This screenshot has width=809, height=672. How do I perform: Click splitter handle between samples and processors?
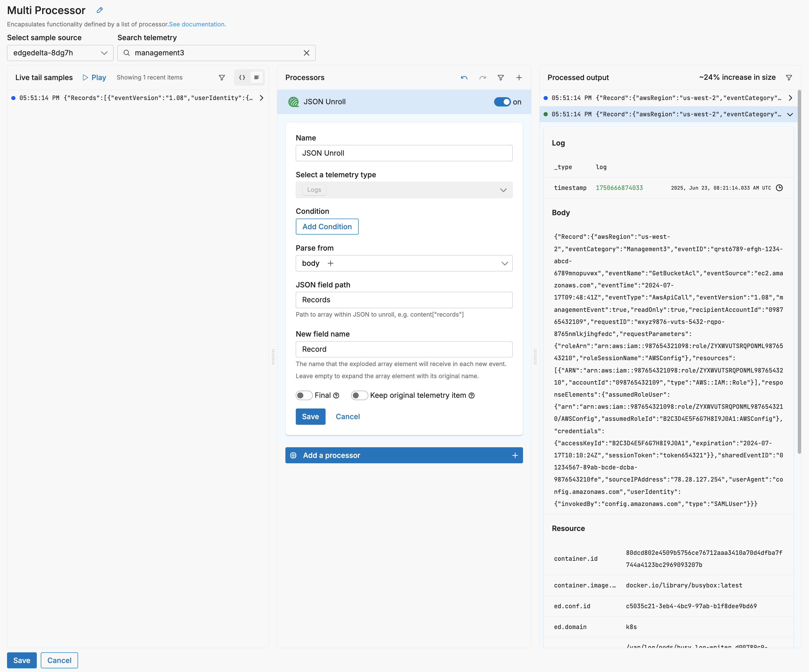point(273,357)
